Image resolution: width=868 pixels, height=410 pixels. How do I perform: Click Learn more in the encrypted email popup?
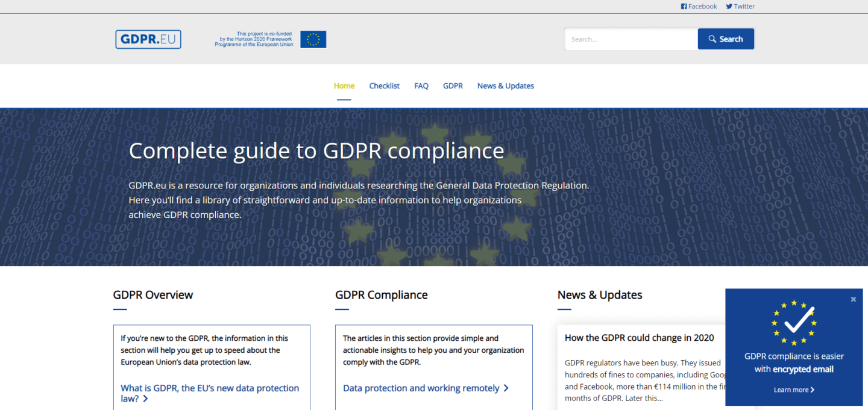(x=794, y=390)
